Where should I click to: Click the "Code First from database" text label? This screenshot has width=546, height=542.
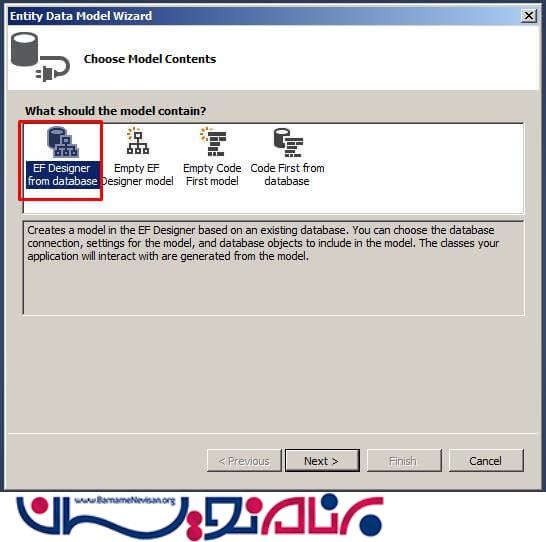coord(287,175)
